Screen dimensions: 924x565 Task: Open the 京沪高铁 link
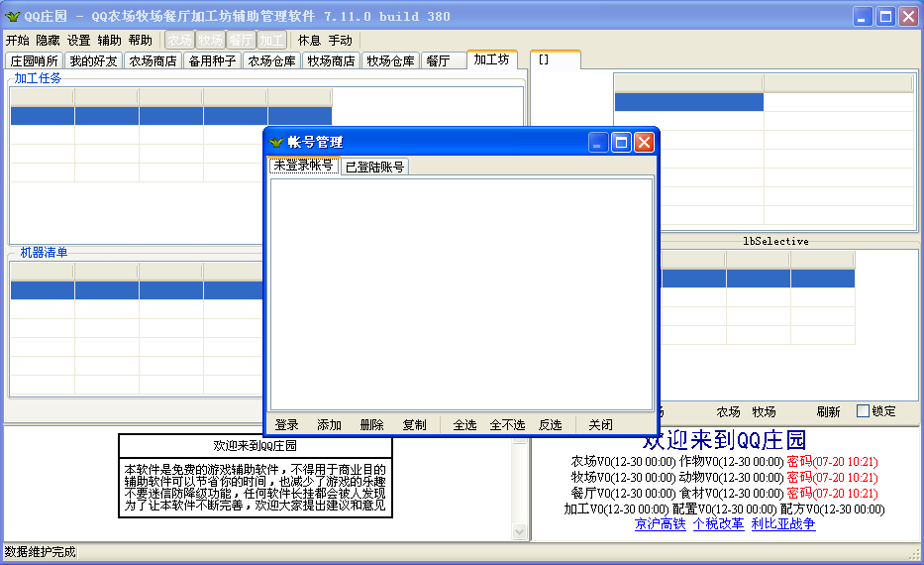(x=660, y=523)
